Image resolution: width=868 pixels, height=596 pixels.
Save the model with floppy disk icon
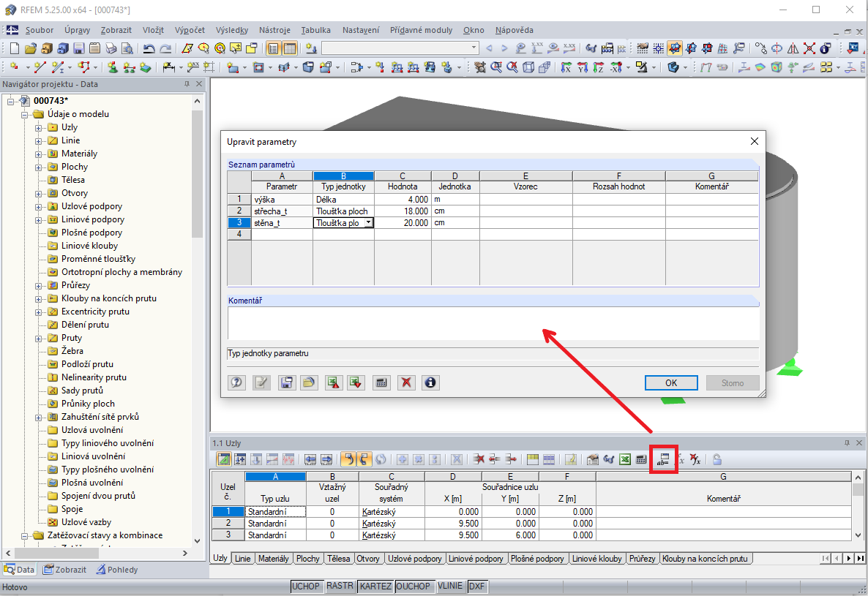[x=79, y=49]
